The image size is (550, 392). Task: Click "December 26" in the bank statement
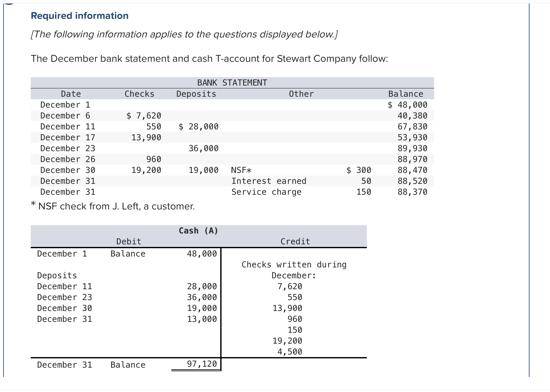[68, 159]
